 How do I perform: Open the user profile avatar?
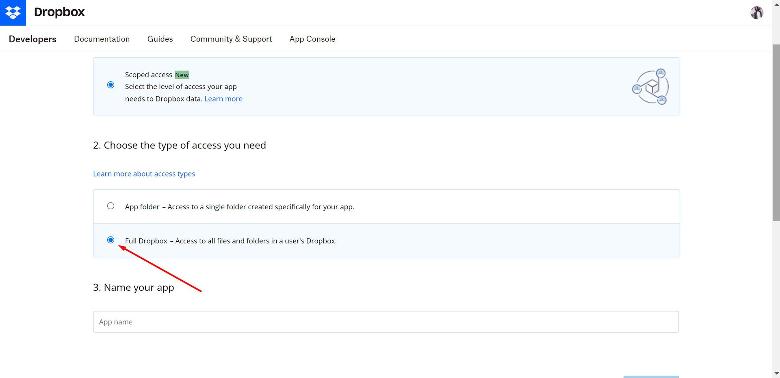click(757, 12)
